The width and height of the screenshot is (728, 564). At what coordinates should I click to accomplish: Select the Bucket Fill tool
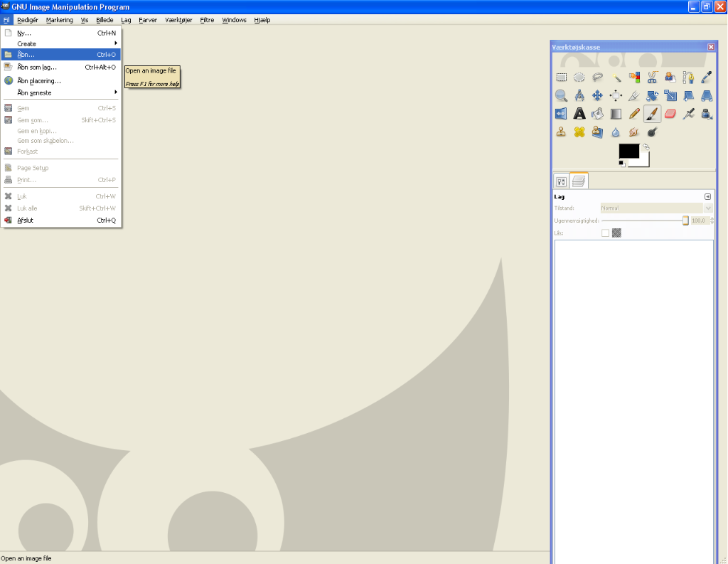click(x=597, y=114)
